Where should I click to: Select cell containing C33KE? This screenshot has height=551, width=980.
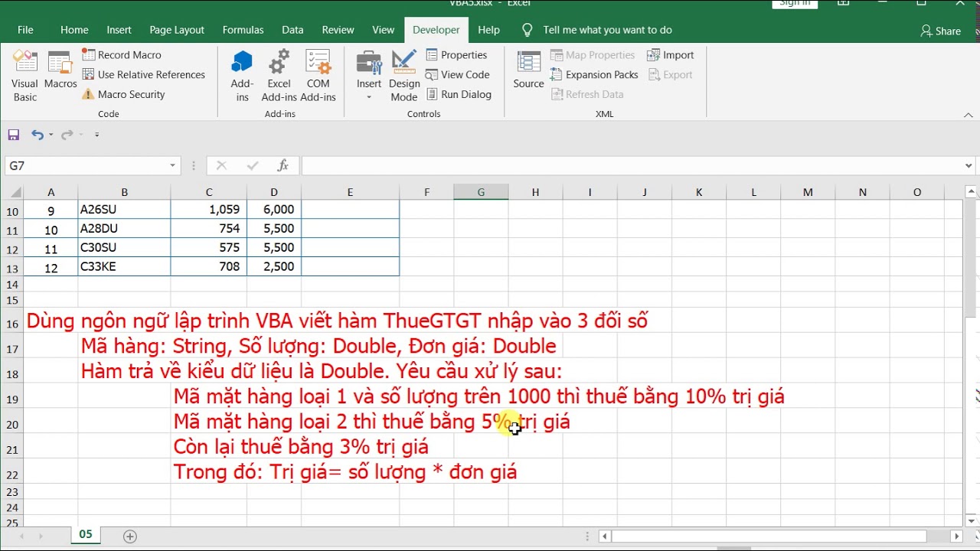(x=124, y=267)
